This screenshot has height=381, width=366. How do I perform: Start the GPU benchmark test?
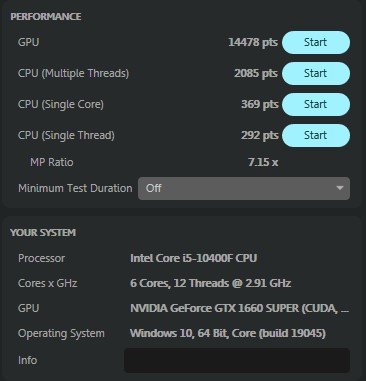pos(316,42)
